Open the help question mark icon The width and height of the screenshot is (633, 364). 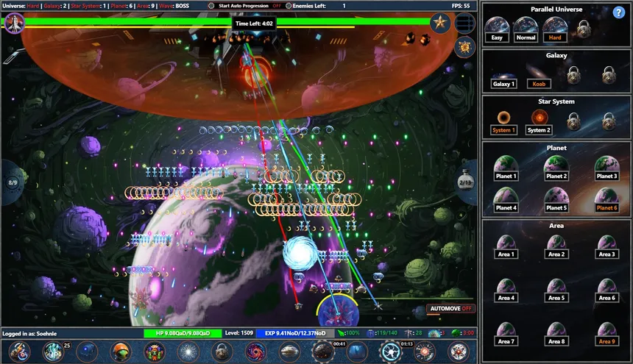tap(618, 13)
